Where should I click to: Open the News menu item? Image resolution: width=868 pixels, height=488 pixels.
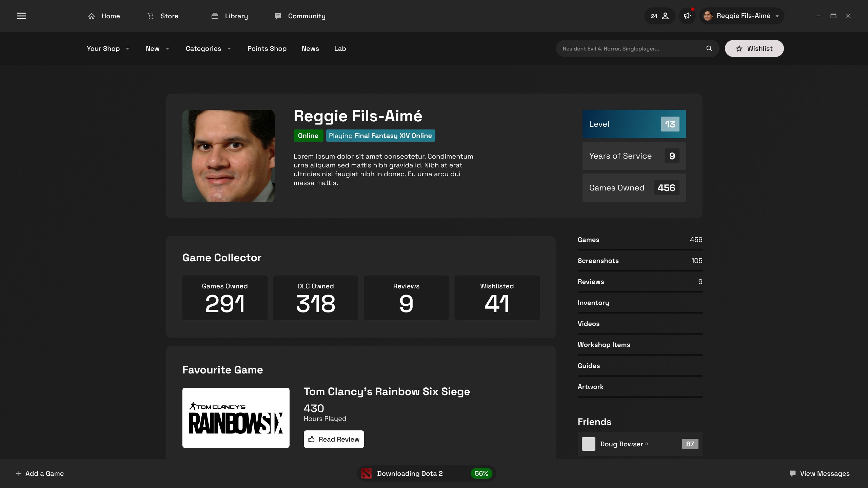pos(310,48)
